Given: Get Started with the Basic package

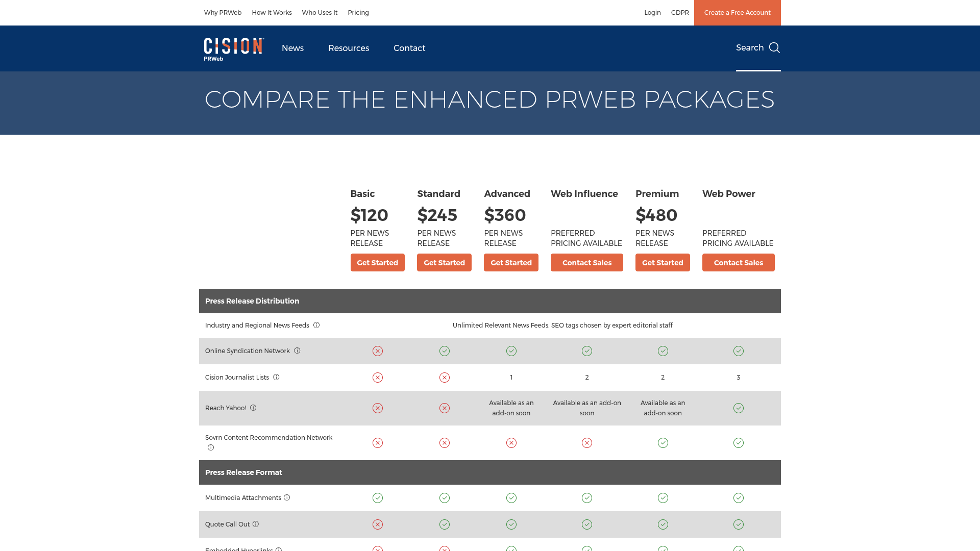Looking at the screenshot, I should [x=378, y=263].
